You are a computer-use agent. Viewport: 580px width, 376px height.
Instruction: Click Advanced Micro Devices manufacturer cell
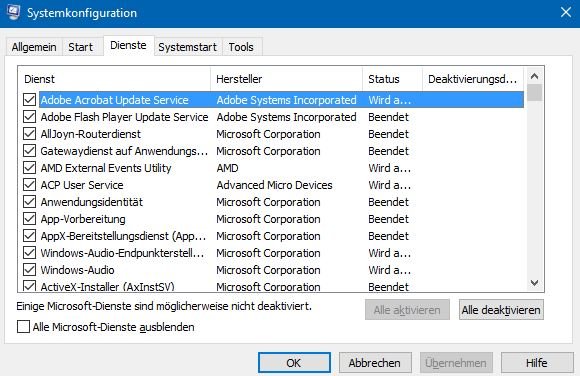click(274, 185)
